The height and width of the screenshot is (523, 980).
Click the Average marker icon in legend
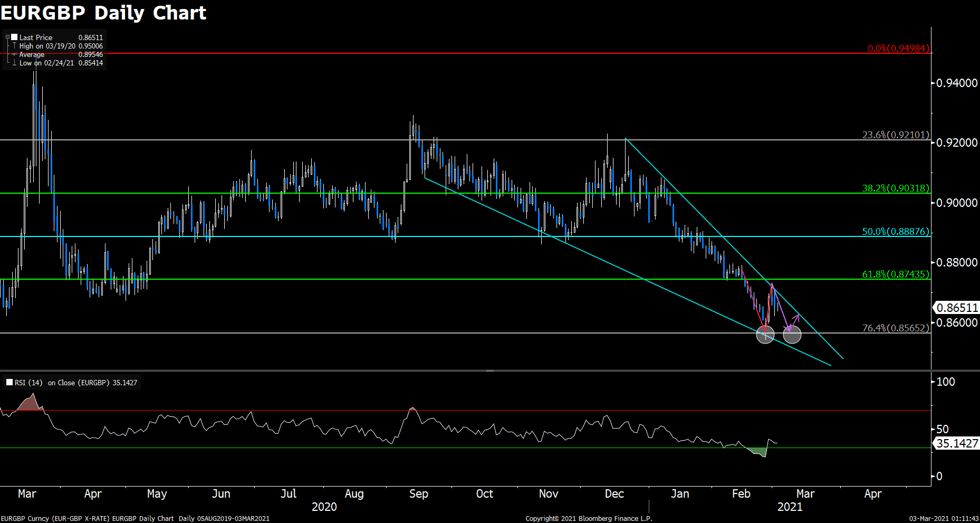[14, 54]
